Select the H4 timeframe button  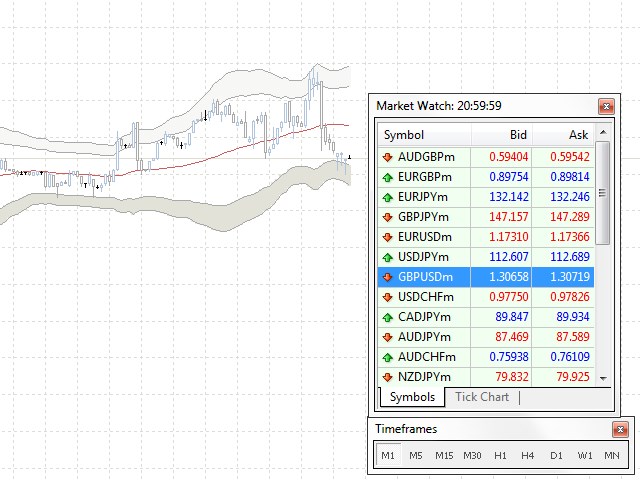tap(527, 455)
